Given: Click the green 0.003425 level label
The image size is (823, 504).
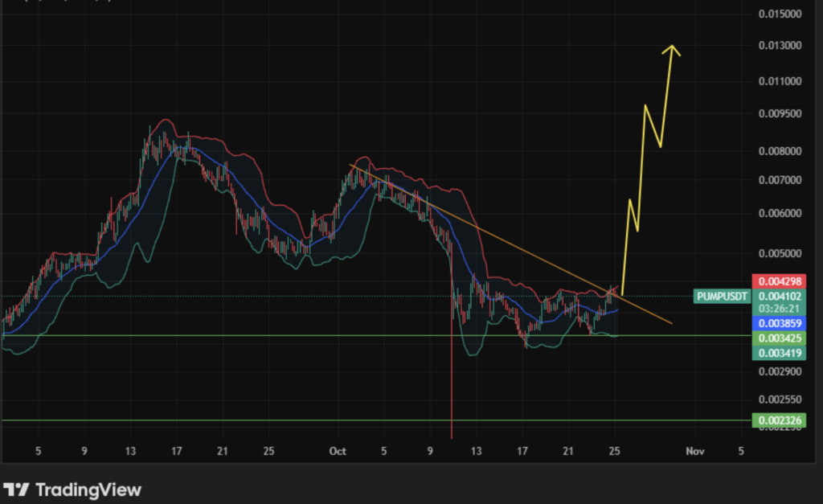Looking at the screenshot, I should (x=778, y=338).
